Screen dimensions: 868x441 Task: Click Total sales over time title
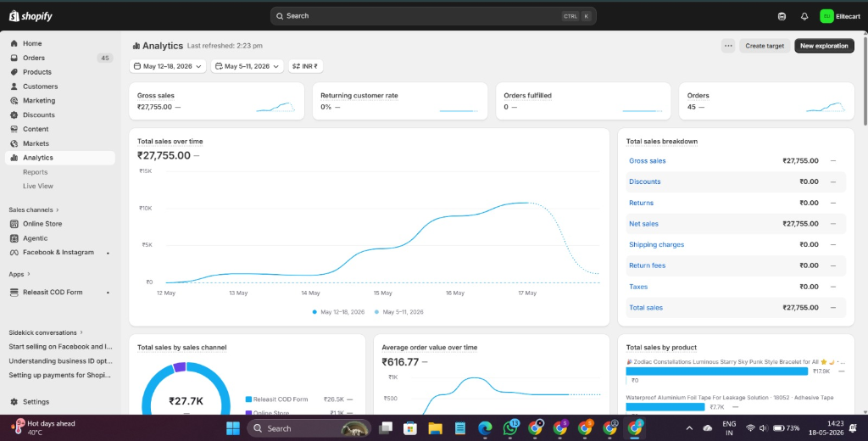[x=170, y=142]
